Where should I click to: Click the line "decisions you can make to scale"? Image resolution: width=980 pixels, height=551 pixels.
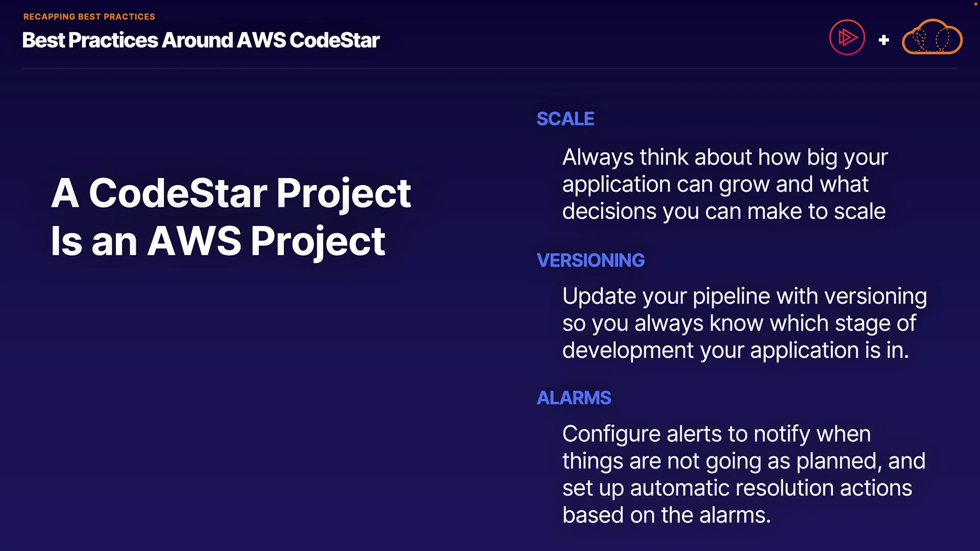(724, 211)
